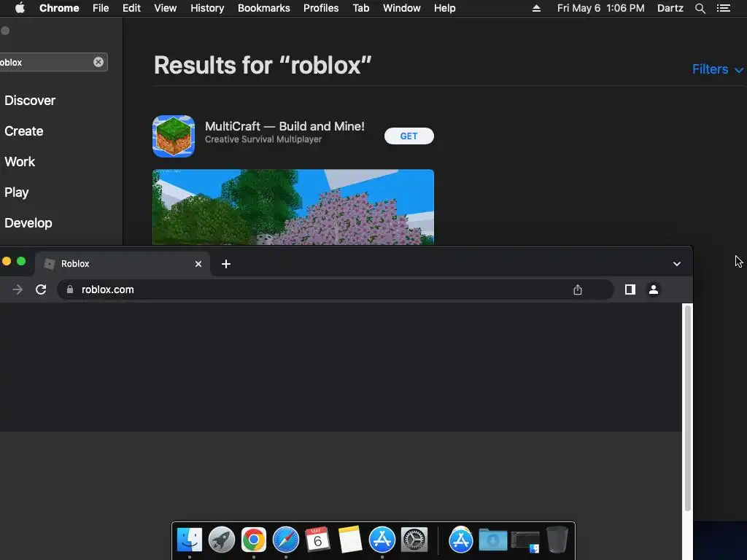Open Develop section in App Store sidebar
Viewport: 747px width, 560px height.
(x=28, y=223)
